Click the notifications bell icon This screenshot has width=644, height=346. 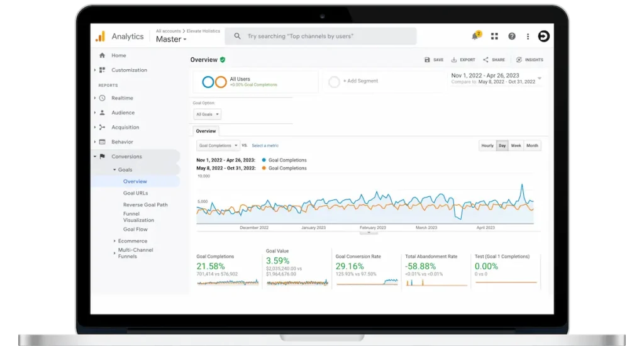tap(475, 36)
